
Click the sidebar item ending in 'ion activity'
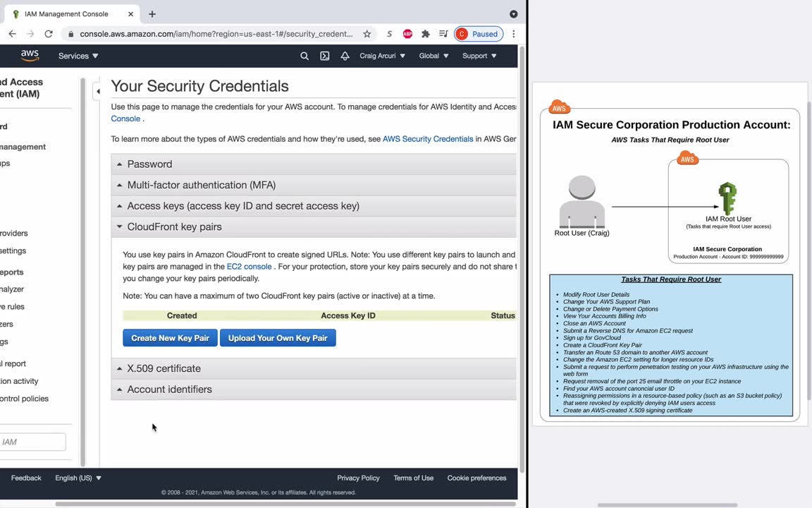pos(19,382)
